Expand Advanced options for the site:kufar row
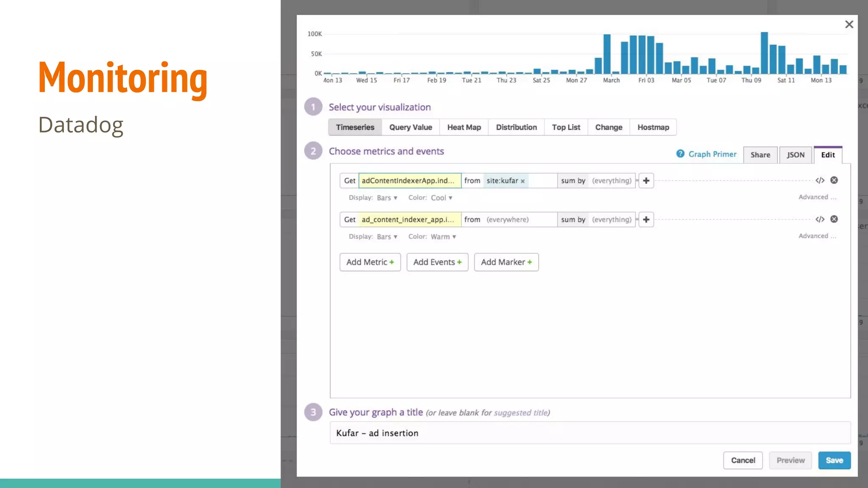Viewport: 868px width, 488px height. point(818,197)
